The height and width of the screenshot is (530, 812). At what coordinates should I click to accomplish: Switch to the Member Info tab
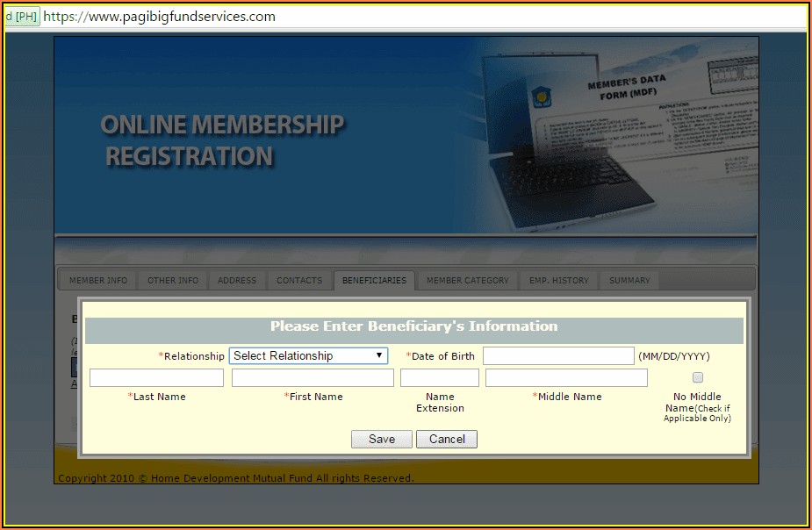point(98,281)
